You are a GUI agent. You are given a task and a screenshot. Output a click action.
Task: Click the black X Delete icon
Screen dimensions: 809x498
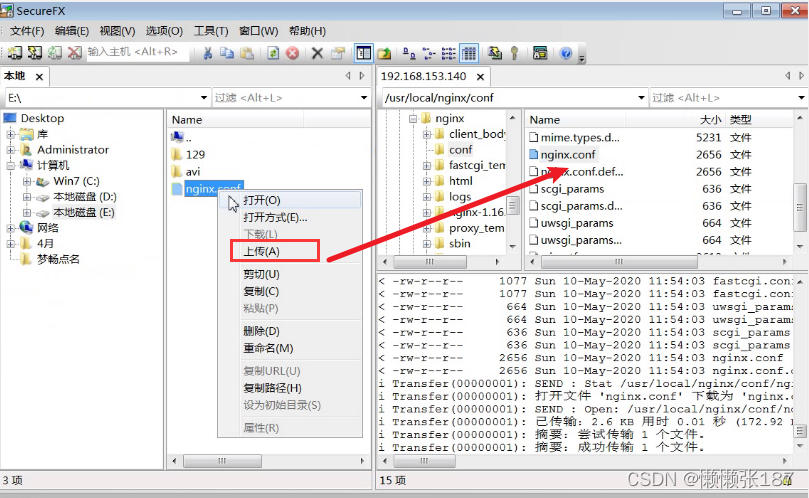click(317, 53)
